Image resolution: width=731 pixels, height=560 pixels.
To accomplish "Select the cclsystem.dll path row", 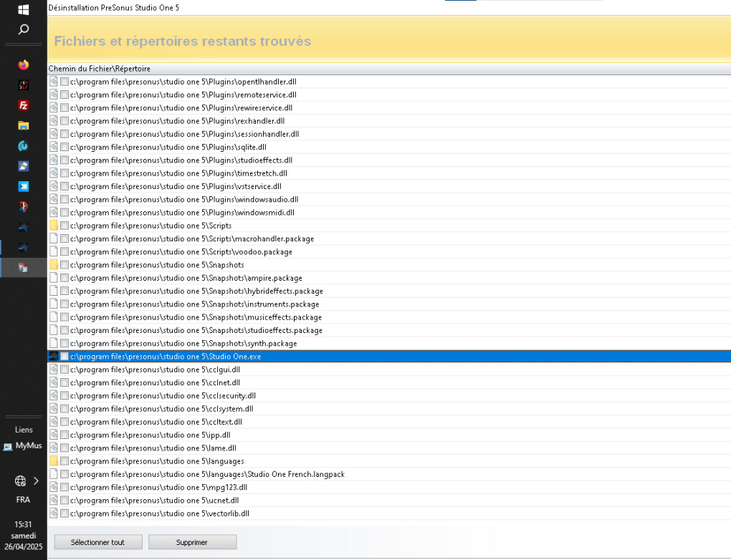I will pyautogui.click(x=389, y=409).
